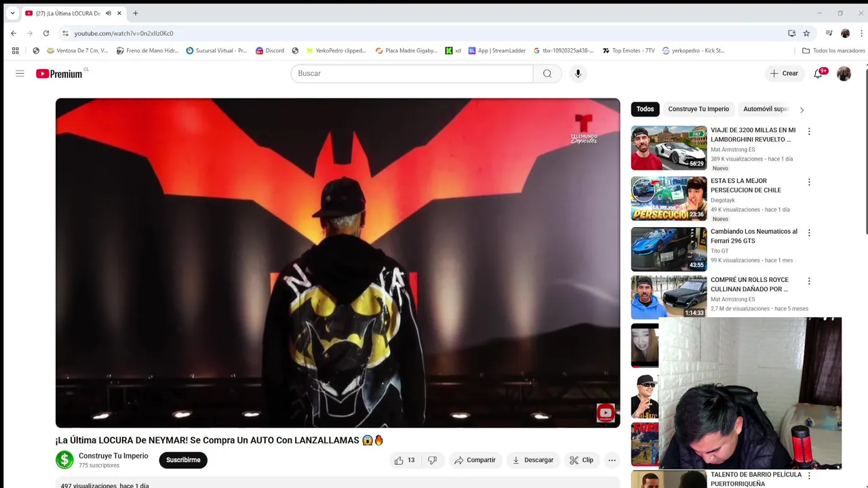Image resolution: width=868 pixels, height=488 pixels.
Task: Click the Compartir button
Action: pyautogui.click(x=475, y=460)
